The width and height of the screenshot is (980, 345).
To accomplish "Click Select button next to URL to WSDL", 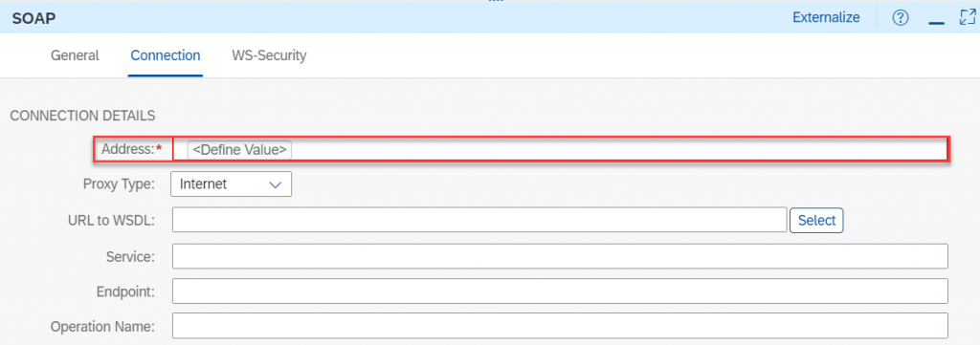I will click(x=816, y=220).
